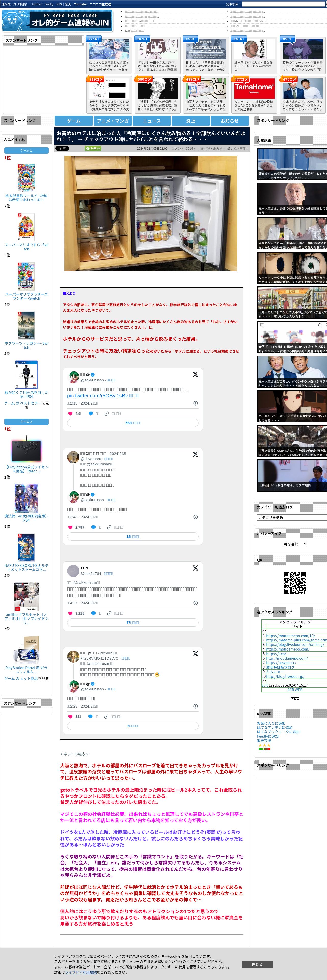This screenshot has width=327, height=980.
Task: Open the 食べ物・飲み物 category link
Action: click(211, 148)
